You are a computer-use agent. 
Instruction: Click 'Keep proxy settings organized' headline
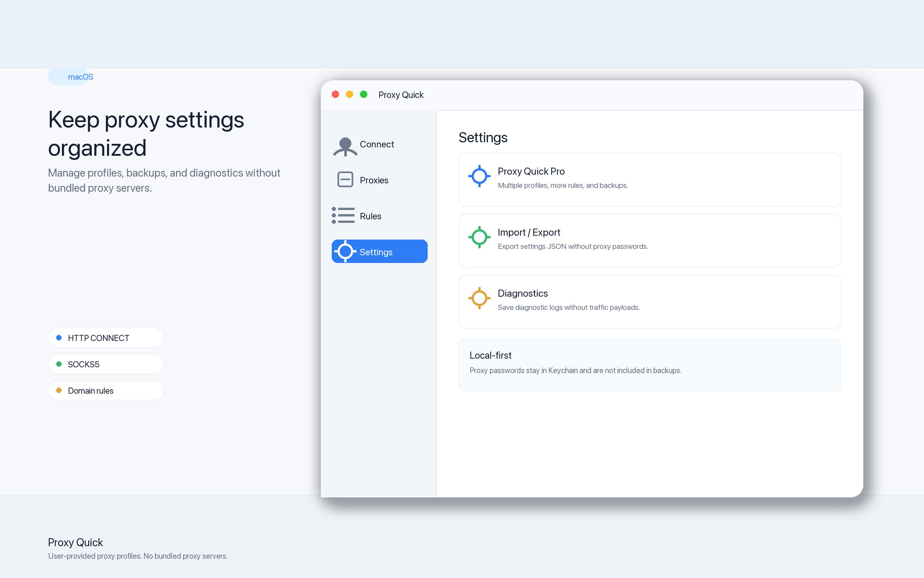coord(146,134)
